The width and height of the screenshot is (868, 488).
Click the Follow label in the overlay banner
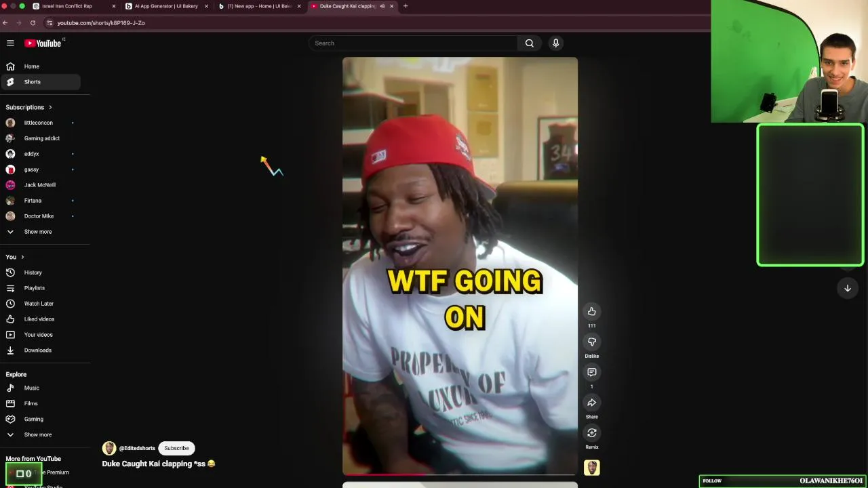712,481
